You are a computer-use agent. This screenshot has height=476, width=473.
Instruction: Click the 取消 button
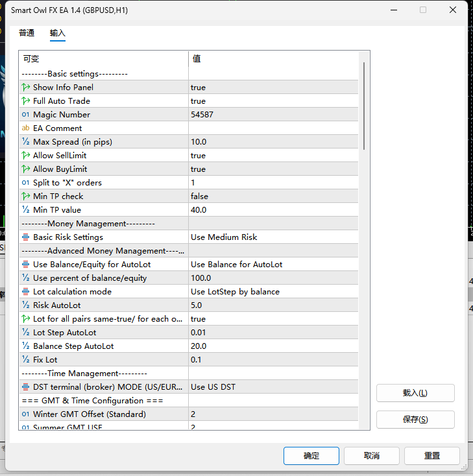[x=372, y=456]
